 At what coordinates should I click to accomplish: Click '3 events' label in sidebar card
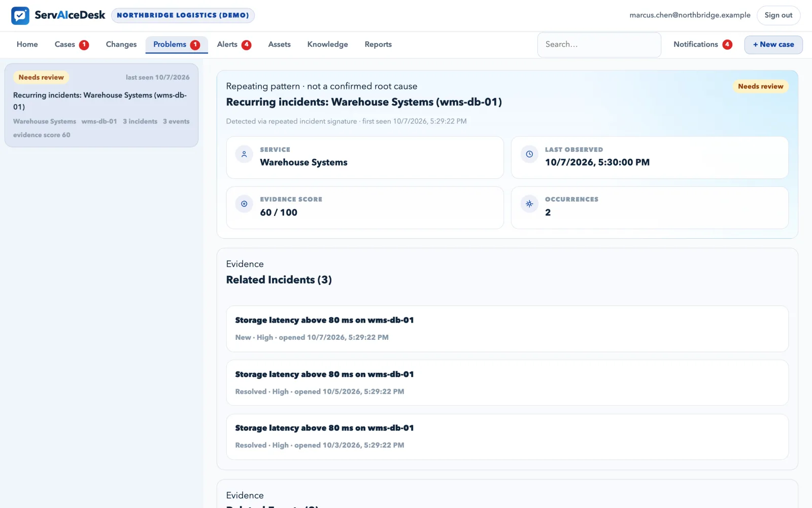[176, 121]
